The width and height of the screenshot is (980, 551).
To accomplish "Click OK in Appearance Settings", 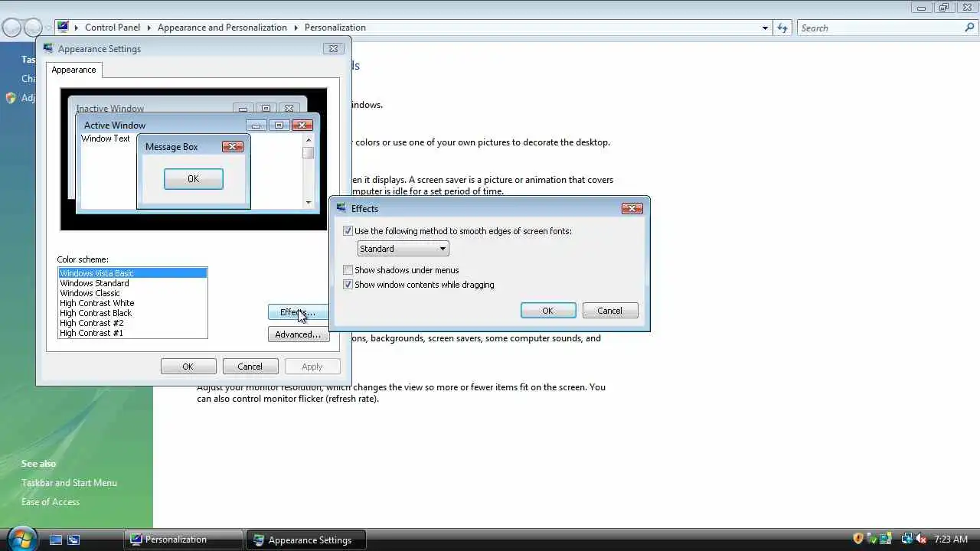I will click(x=188, y=367).
